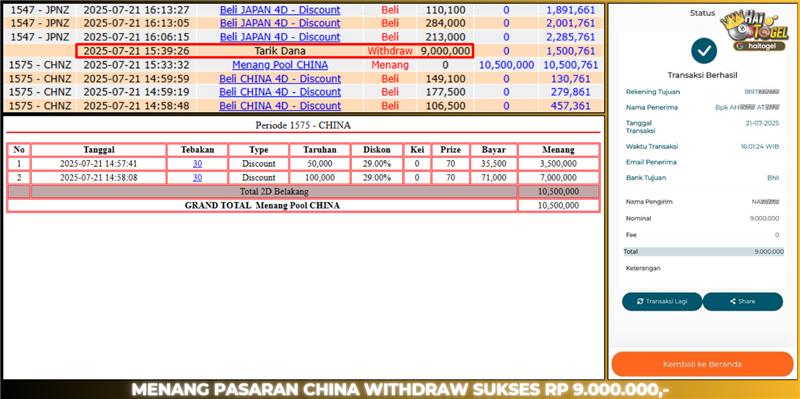Viewport: 800px width, 399px height.
Task: Select Bayar value 71,000
Action: pos(493,178)
